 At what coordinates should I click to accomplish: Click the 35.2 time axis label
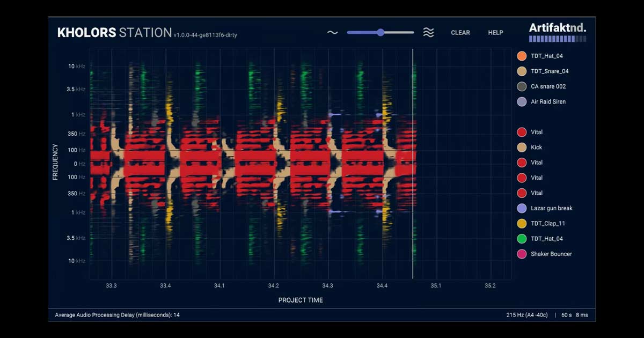tap(490, 286)
